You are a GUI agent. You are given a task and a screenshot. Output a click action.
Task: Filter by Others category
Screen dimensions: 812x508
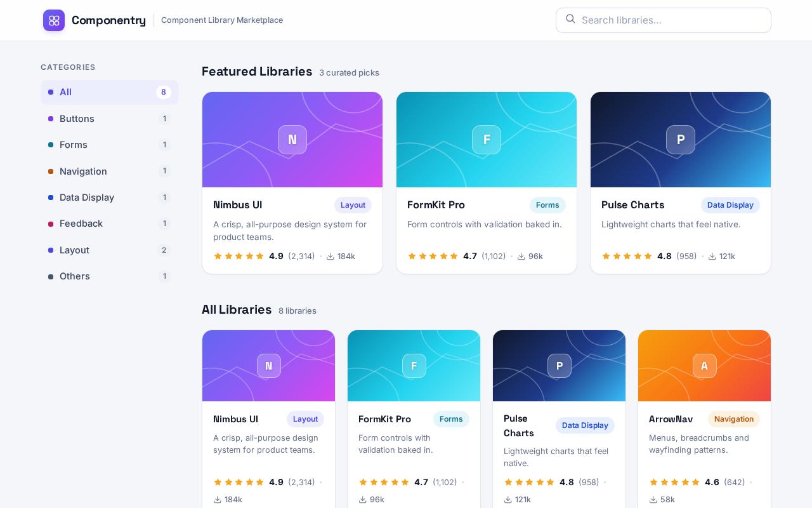tap(110, 276)
